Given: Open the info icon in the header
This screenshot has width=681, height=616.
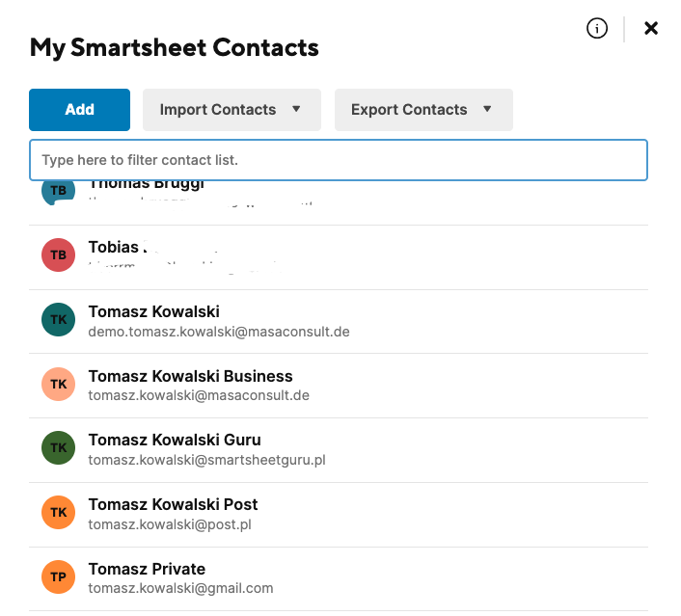Looking at the screenshot, I should [x=597, y=29].
